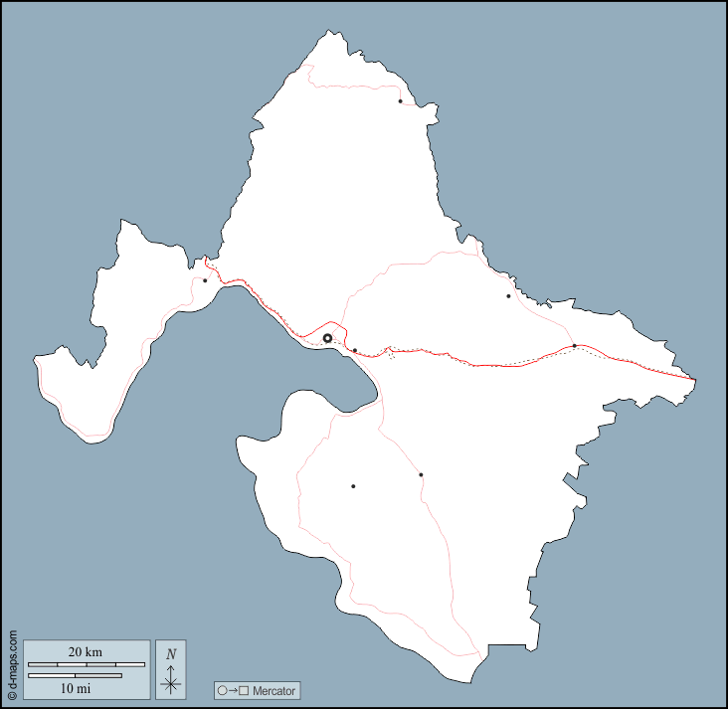728x709 pixels.
Task: Click the Mercator projection label
Action: coord(273,690)
